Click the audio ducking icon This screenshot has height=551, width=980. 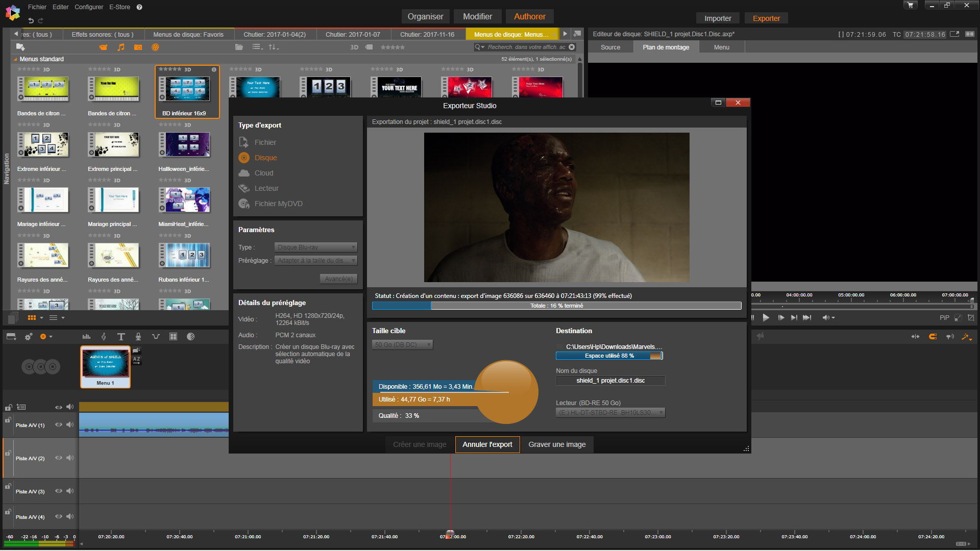coord(156,337)
